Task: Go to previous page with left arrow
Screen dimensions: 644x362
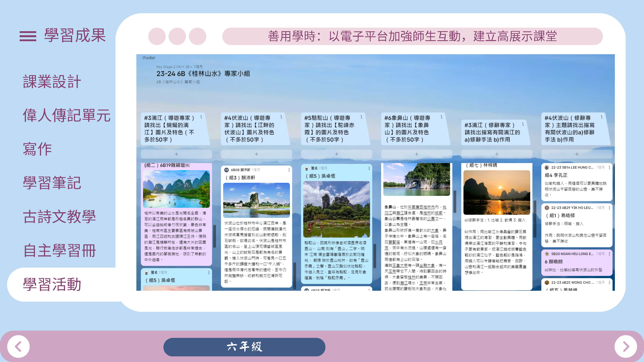Action: pyautogui.click(x=18, y=347)
